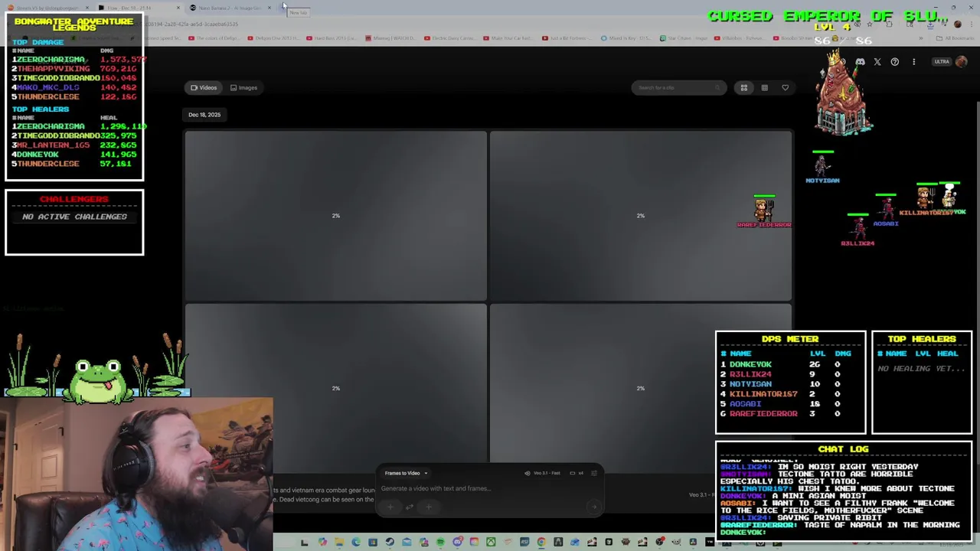The image size is (980, 551).
Task: Open Discord from the taskbar
Action: tap(457, 543)
